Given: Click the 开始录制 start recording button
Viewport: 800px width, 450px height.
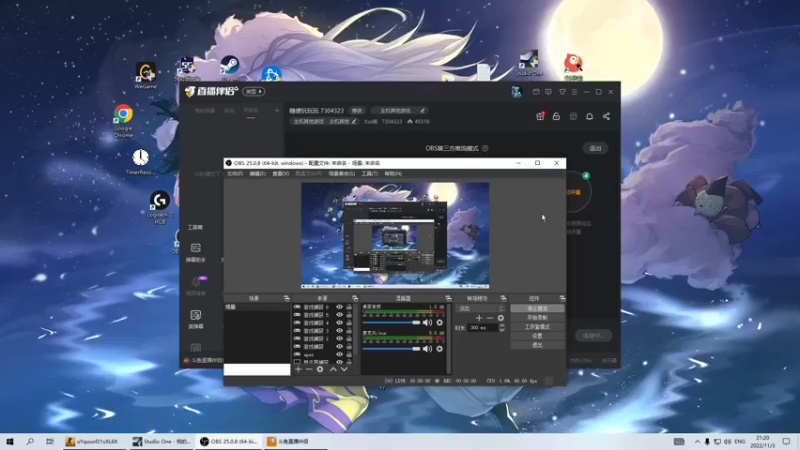Looking at the screenshot, I should pyautogui.click(x=537, y=317).
